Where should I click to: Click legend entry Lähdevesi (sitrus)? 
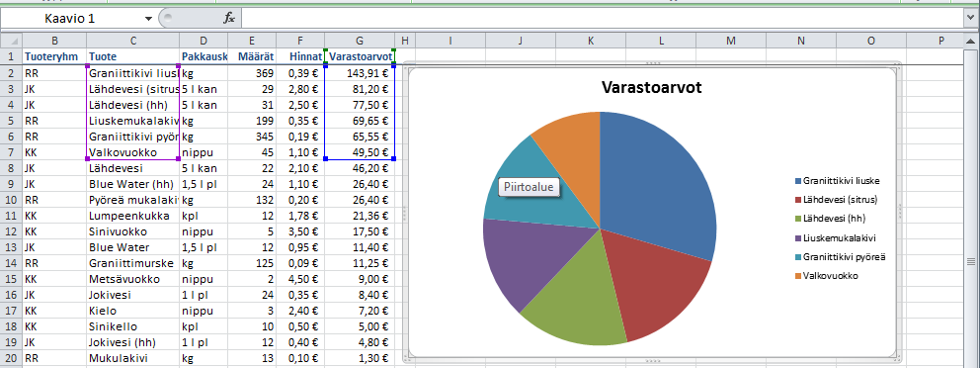tap(836, 200)
